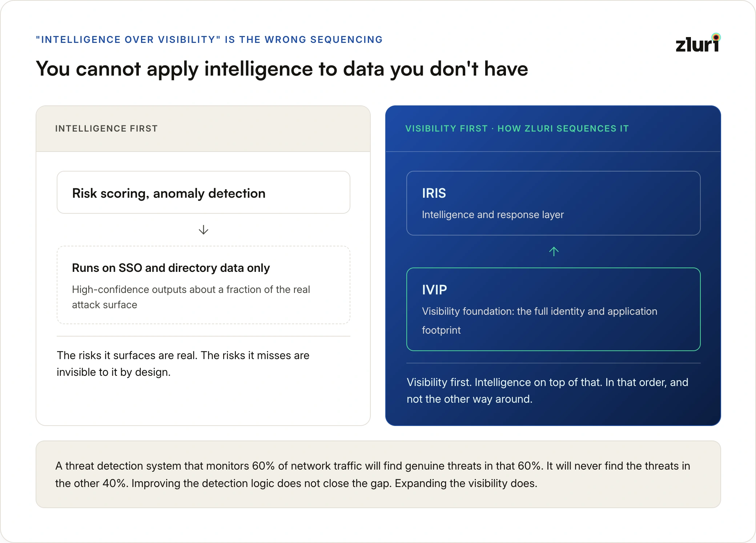
Task: Click the green up arrow above IVIP card
Action: coord(554,252)
